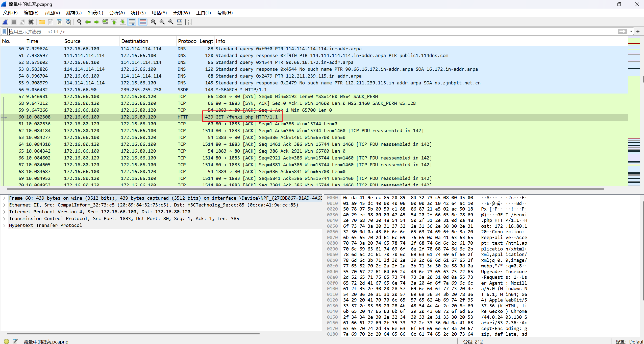The width and height of the screenshot is (644, 344).
Task: Click the resize columns icon
Action: (x=180, y=22)
